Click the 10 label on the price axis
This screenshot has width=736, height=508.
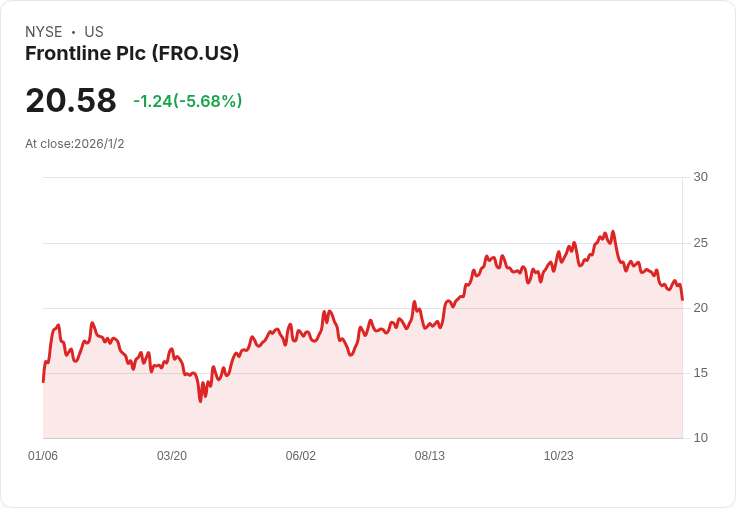pos(700,438)
